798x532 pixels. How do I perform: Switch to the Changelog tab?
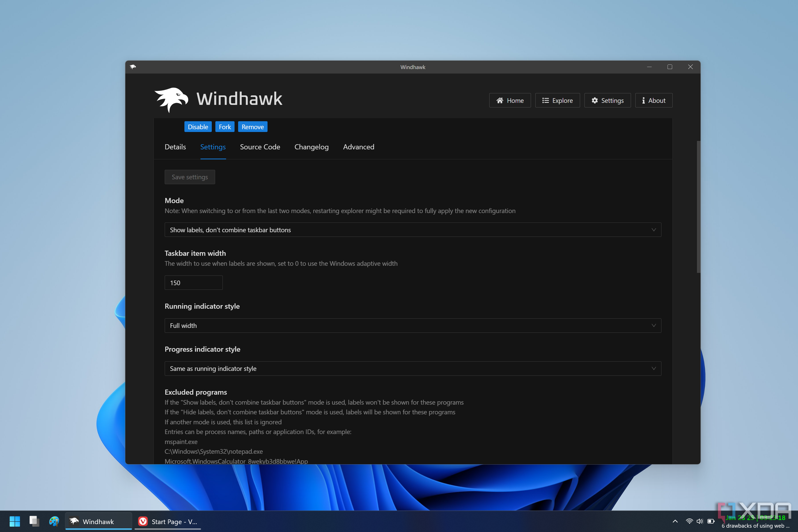[311, 147]
